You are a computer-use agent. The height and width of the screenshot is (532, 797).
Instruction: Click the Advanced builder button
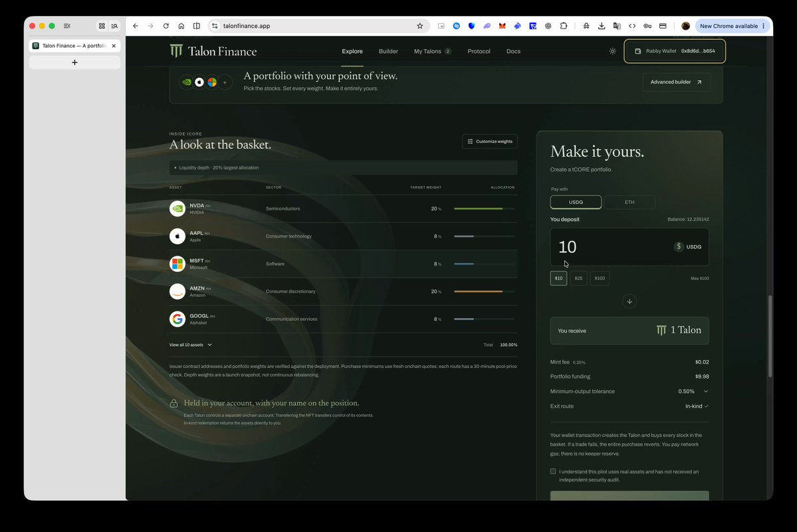point(676,82)
